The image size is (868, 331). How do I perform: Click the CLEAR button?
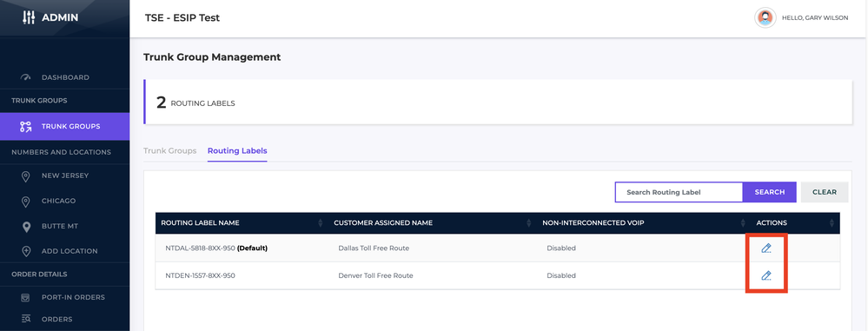825,192
